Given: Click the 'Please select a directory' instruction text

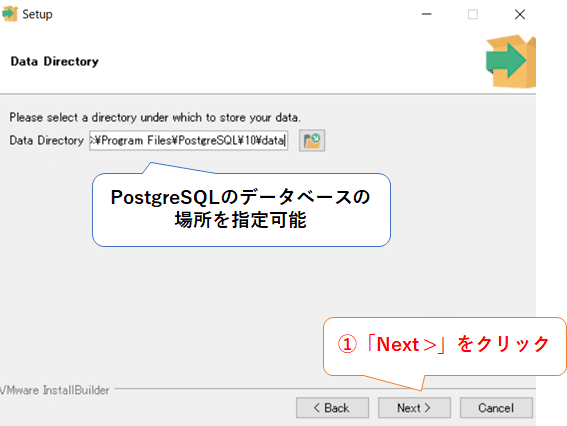Looking at the screenshot, I should click(155, 118).
